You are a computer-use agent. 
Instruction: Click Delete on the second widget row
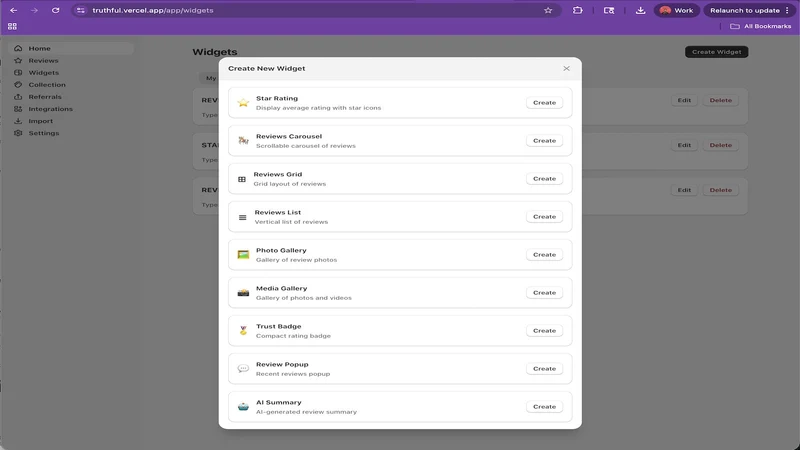(720, 145)
